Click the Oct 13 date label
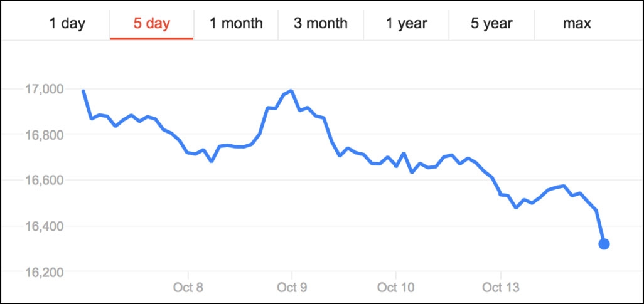 click(501, 288)
